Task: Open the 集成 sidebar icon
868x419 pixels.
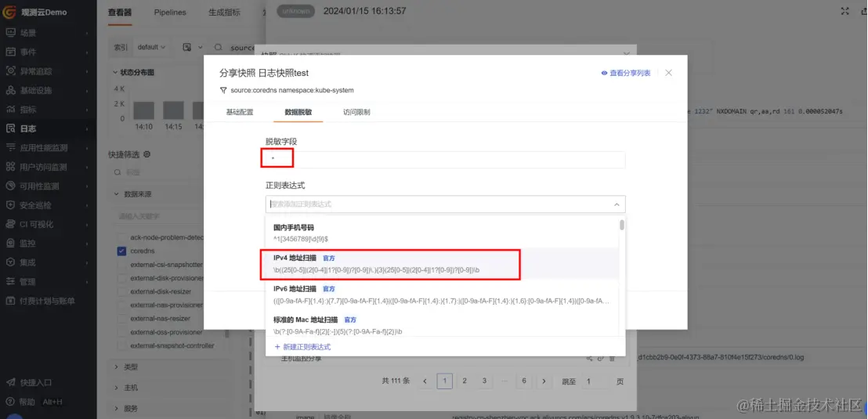Action: click(x=10, y=262)
